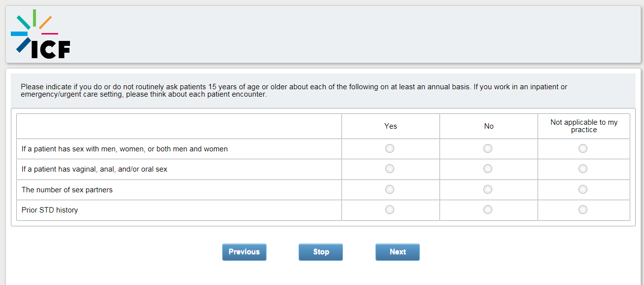Image resolution: width=644 pixels, height=285 pixels.
Task: Choose No for Prior STD history
Action: [488, 210]
